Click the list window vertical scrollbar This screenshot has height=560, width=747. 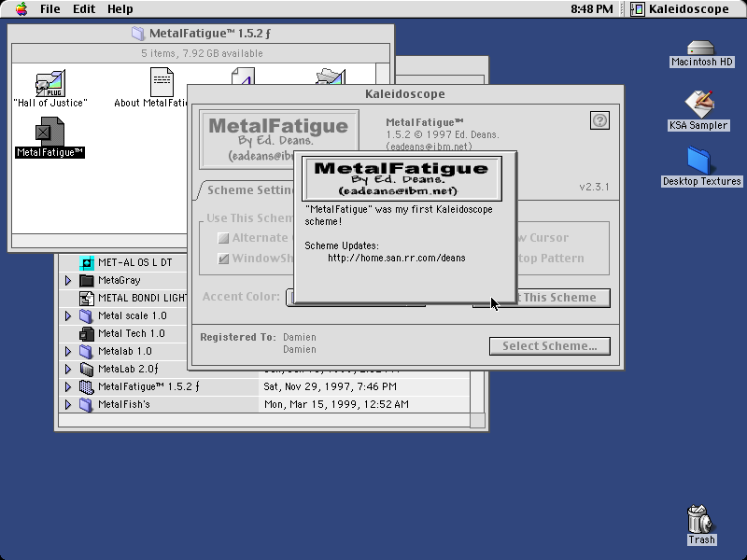click(x=477, y=390)
